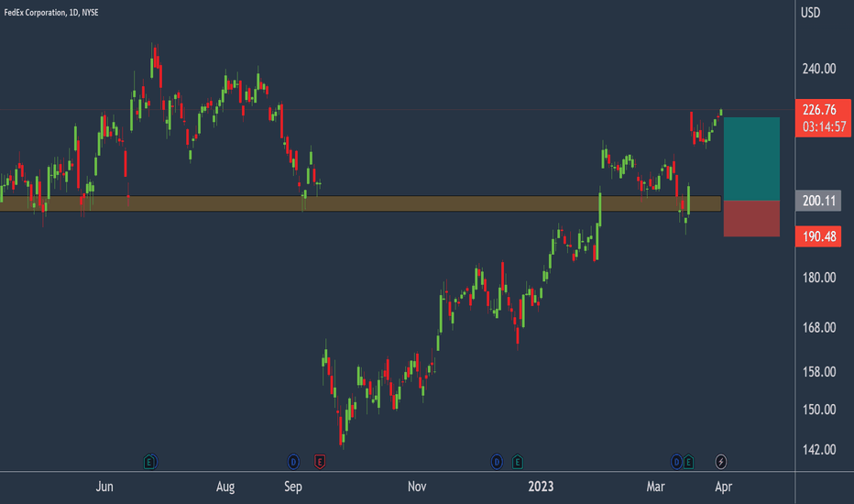Click the USD currency label
The height and width of the screenshot is (504, 854).
coord(810,13)
